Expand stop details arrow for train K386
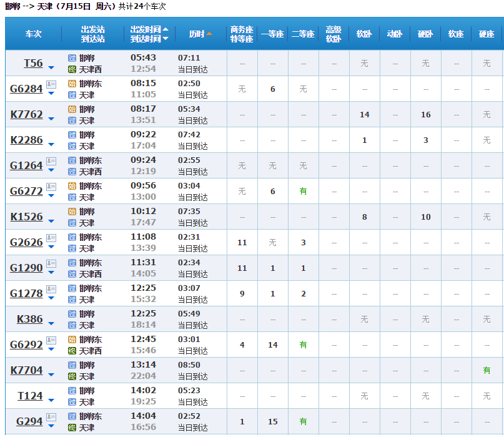 pos(51,323)
